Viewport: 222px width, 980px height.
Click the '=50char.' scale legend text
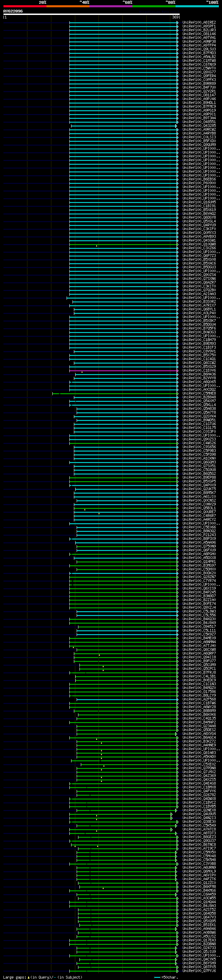pyautogui.click(x=169, y=977)
